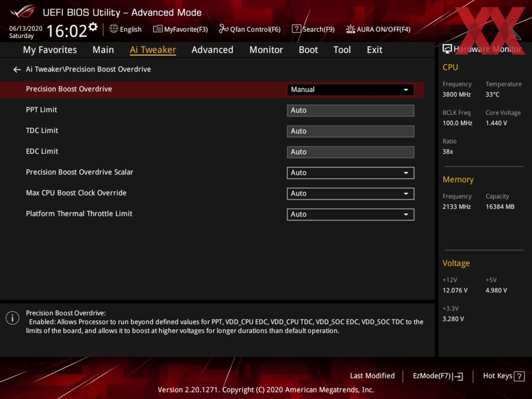Image resolution: width=532 pixels, height=399 pixels.
Task: Click the EDC Limit Auto field
Action: [350, 152]
